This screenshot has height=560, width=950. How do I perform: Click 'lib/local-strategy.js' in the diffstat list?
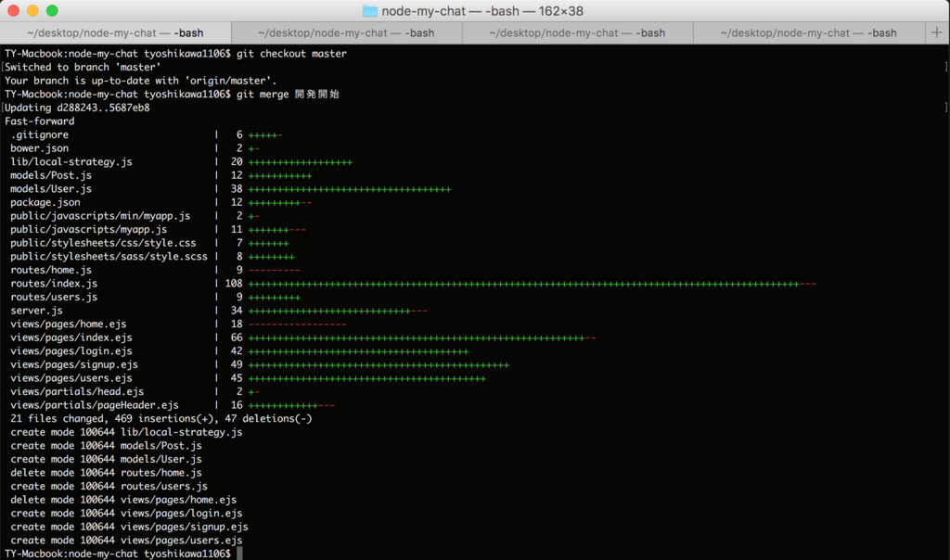[x=71, y=161]
